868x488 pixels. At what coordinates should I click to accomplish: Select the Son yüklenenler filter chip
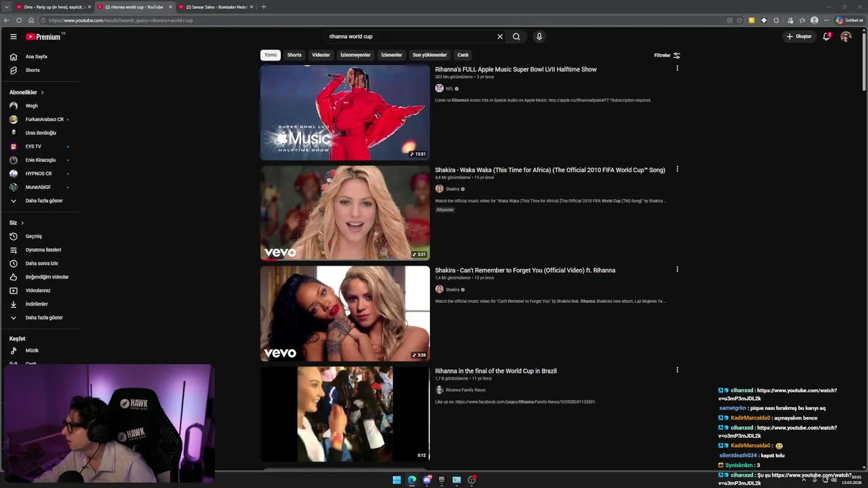click(430, 55)
